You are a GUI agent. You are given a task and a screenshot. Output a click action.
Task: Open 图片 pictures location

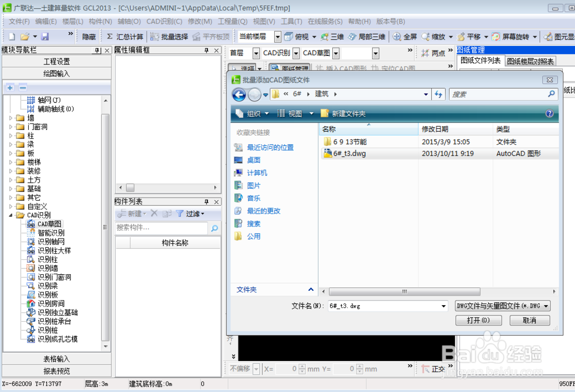click(x=254, y=186)
